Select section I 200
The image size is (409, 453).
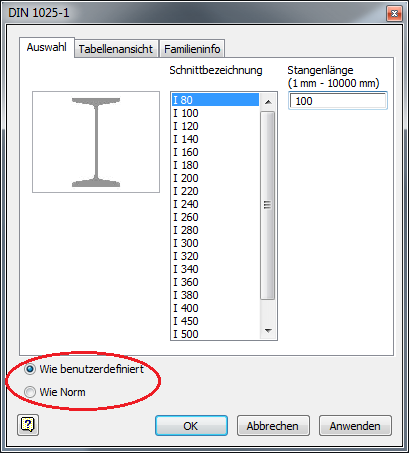(x=215, y=178)
